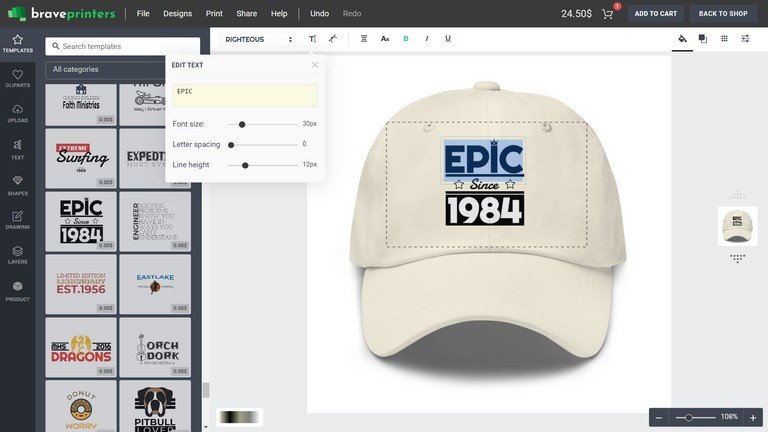Click the down arrow in templates scrollbar
This screenshot has height=432, width=768.
tap(206, 427)
